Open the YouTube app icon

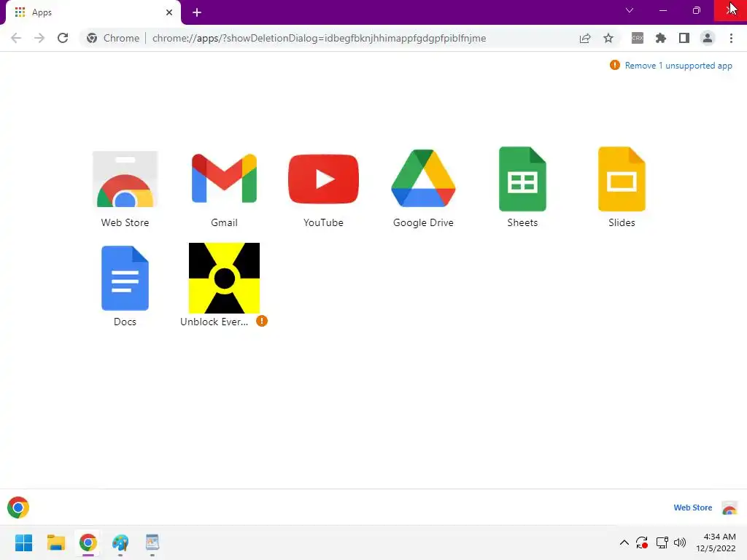pos(323,179)
